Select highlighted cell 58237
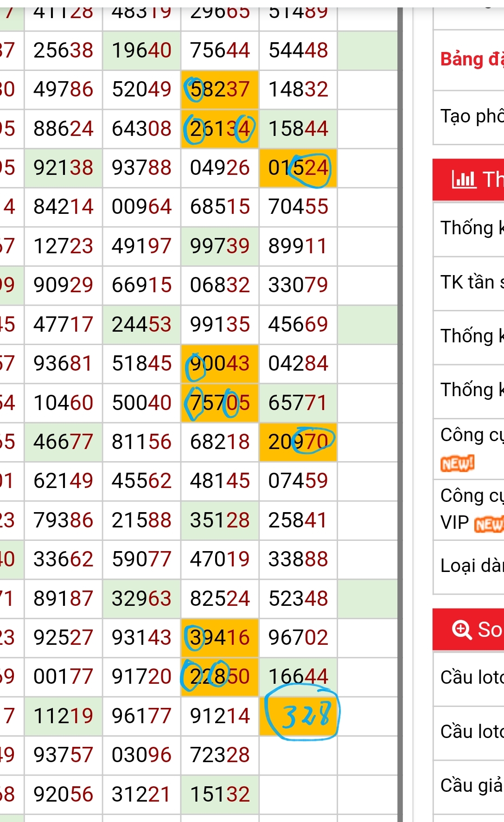The width and height of the screenshot is (504, 822). [x=220, y=90]
